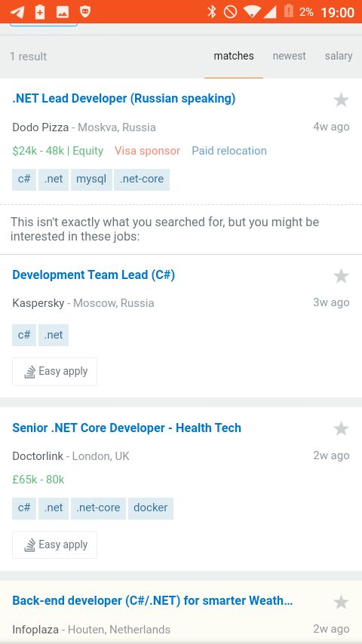Filter by the mysql tag
This screenshot has height=644, width=362.
tap(91, 179)
